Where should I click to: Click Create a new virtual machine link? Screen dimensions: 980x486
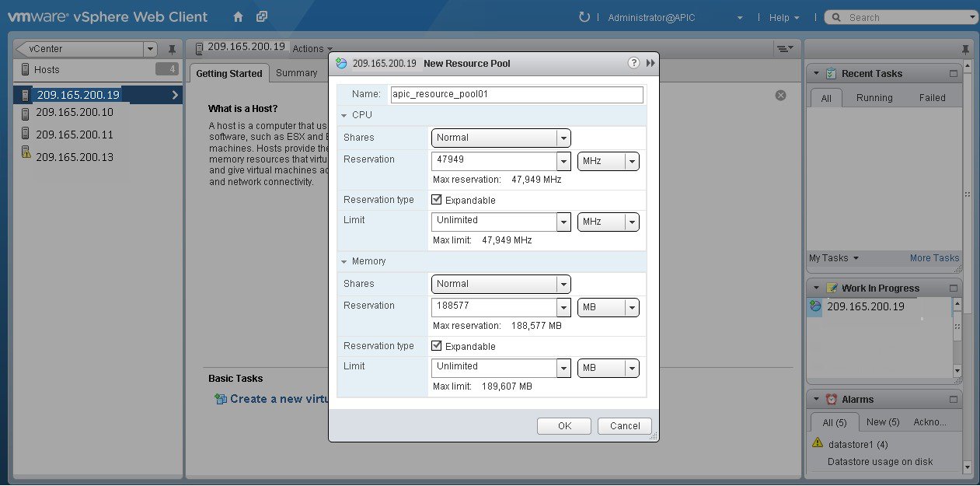click(x=277, y=399)
